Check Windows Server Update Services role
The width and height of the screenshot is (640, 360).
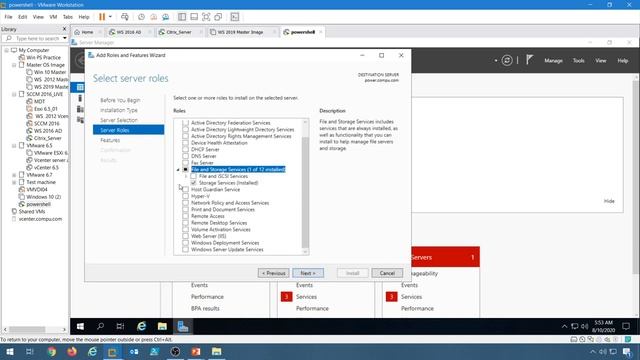185,249
